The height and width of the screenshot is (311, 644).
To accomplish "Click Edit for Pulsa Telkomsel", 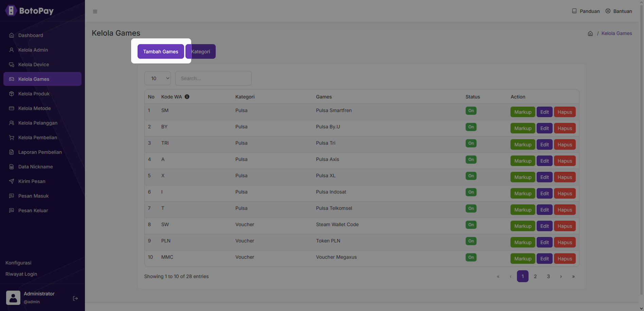I will 544,210.
